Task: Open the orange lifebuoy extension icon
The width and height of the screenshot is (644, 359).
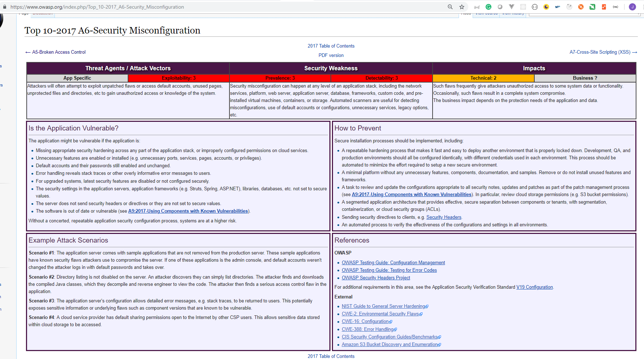Action: click(581, 7)
